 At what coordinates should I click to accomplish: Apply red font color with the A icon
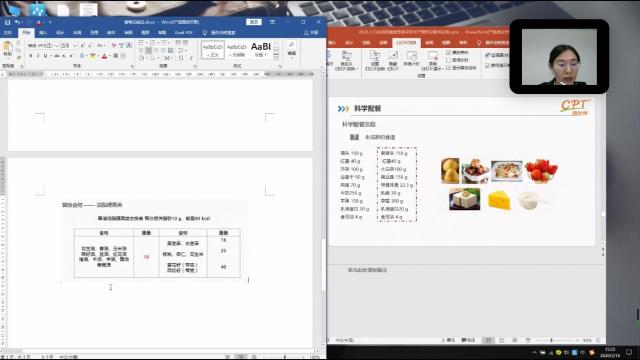point(104,56)
